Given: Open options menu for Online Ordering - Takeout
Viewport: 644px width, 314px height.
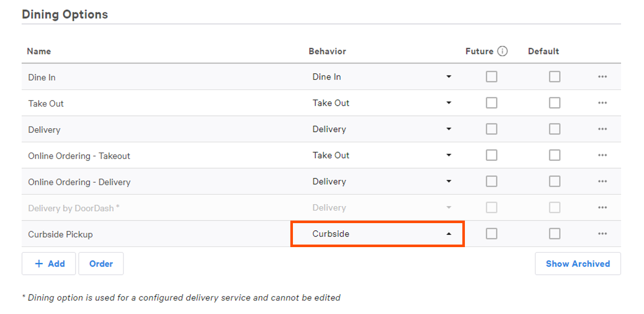Looking at the screenshot, I should (x=602, y=155).
